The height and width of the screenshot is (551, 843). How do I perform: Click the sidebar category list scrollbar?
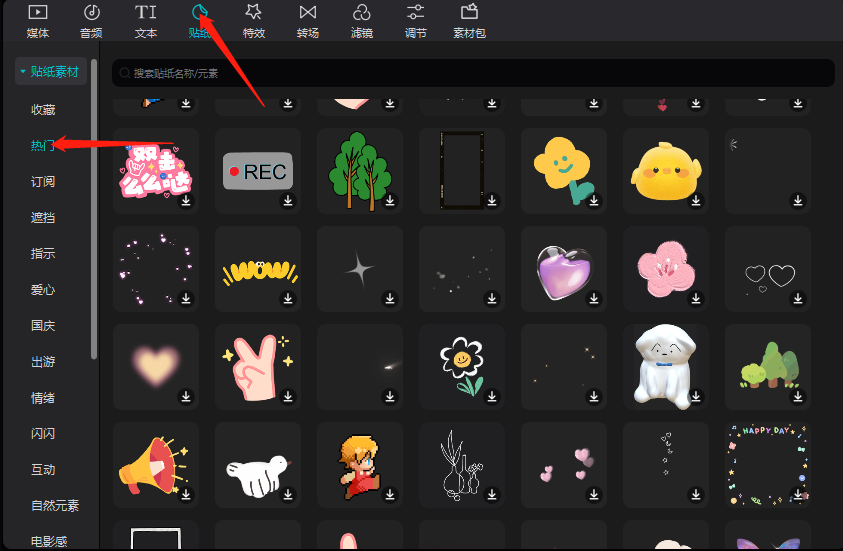pyautogui.click(x=94, y=210)
